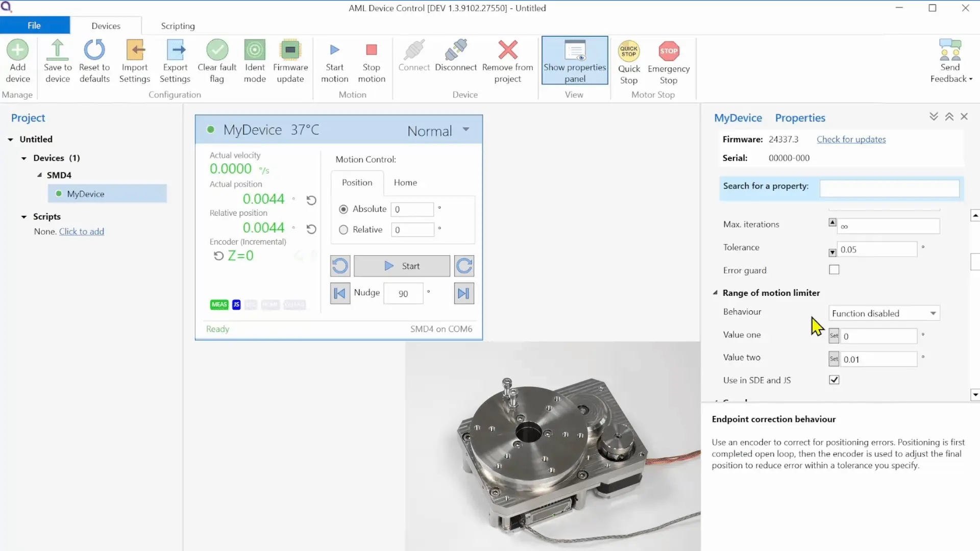Viewport: 980px width, 551px height.
Task: Click Save to device icon
Action: click(57, 51)
